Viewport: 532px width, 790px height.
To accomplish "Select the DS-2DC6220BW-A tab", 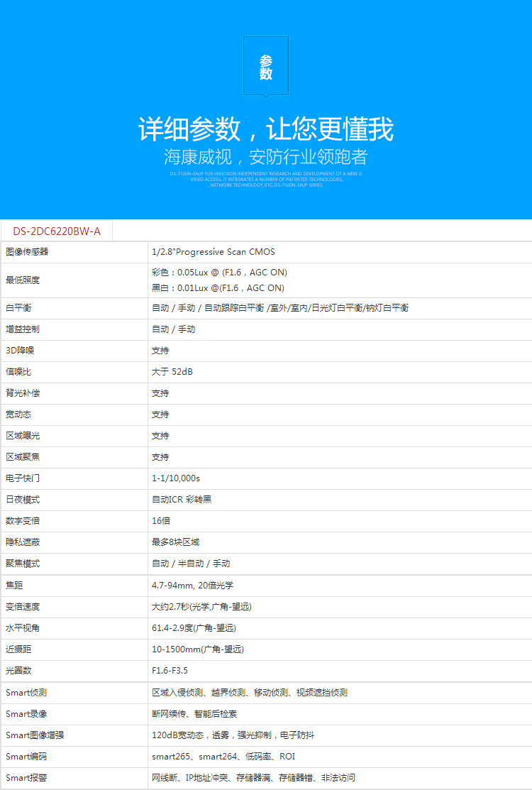I will point(57,231).
